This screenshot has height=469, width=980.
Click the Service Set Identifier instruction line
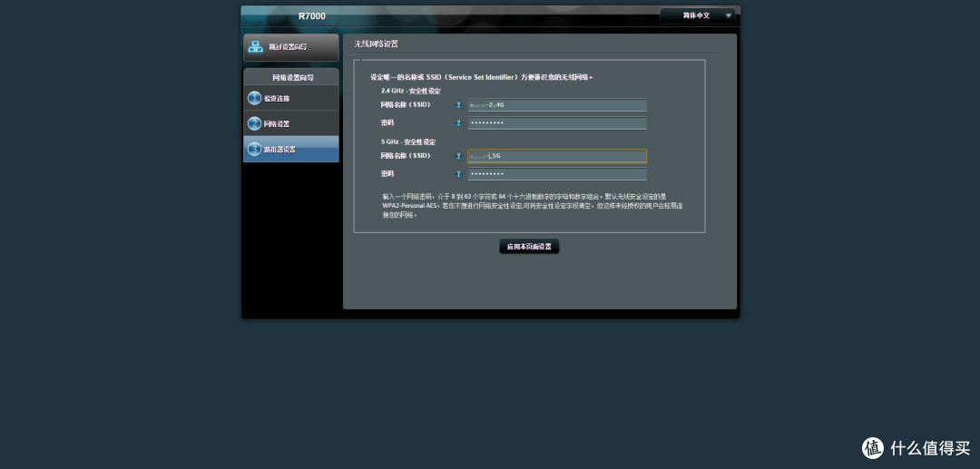(481, 77)
